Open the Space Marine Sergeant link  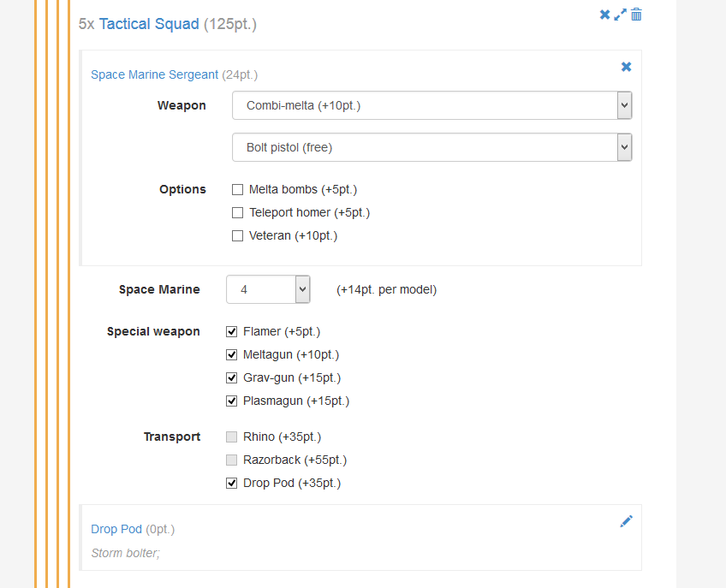[154, 74]
